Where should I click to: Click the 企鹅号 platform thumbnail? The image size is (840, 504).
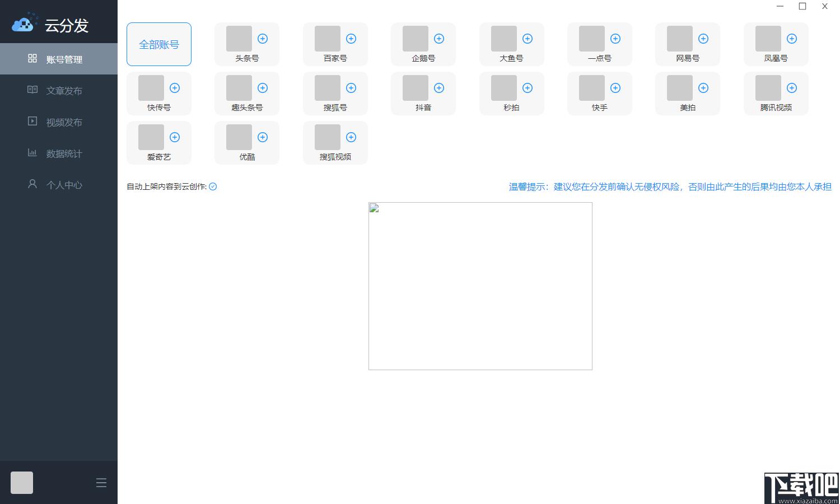(416, 39)
